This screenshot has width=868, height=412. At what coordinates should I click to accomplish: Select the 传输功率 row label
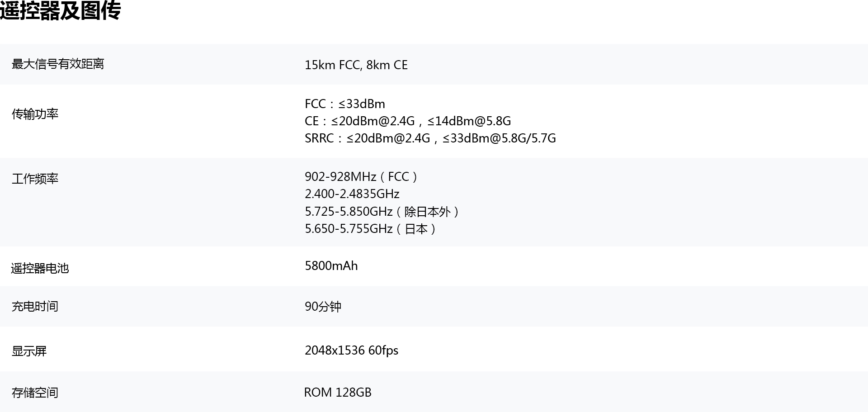35,114
